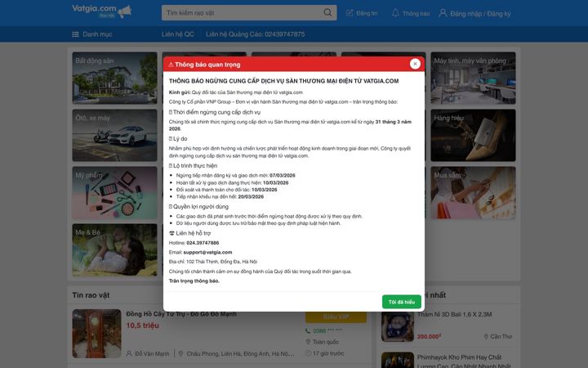Click the Châu Phong, Liên Hà address text
The image size is (588, 368).
240,354
